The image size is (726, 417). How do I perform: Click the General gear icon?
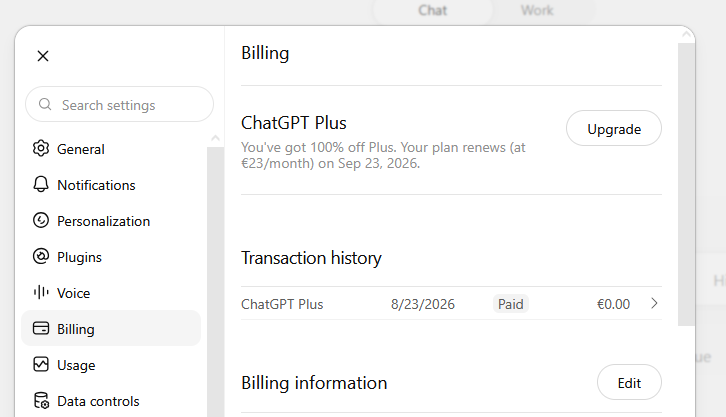pos(41,149)
